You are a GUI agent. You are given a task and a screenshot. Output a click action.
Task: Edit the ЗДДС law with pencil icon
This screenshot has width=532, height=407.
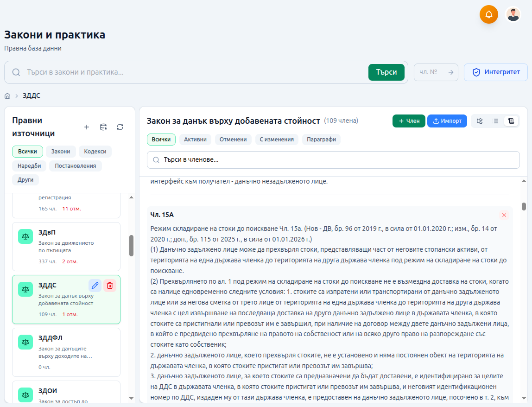click(x=95, y=286)
